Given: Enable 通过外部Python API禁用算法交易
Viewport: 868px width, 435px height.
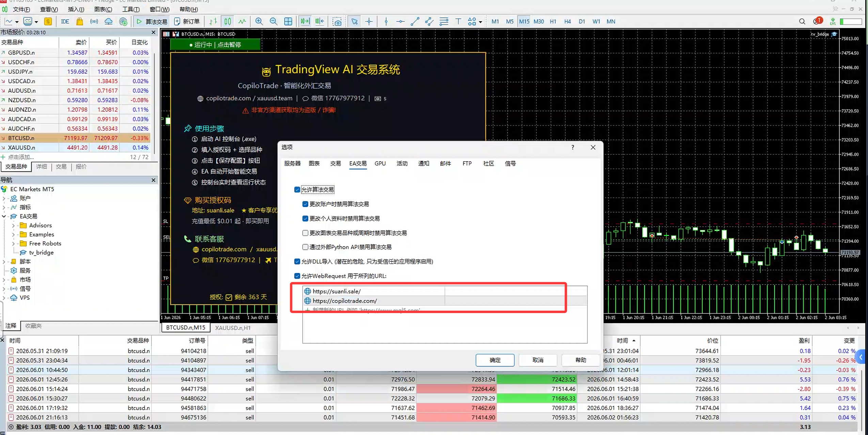Looking at the screenshot, I should (x=305, y=247).
